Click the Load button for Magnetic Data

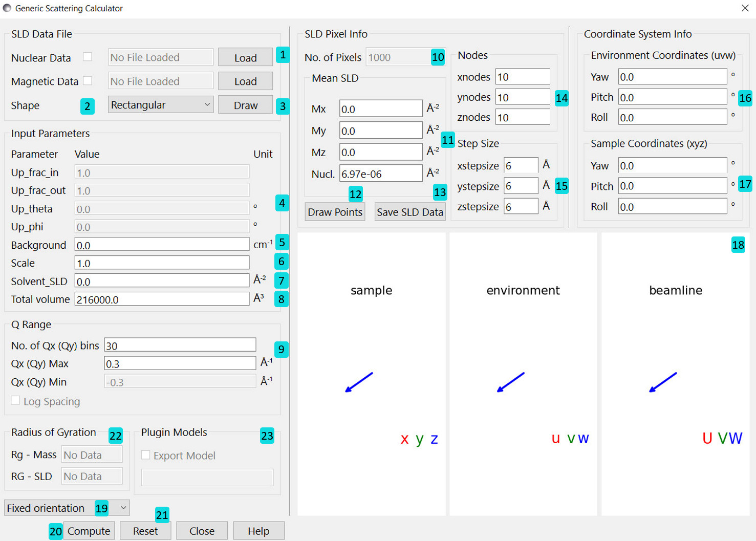pyautogui.click(x=245, y=81)
